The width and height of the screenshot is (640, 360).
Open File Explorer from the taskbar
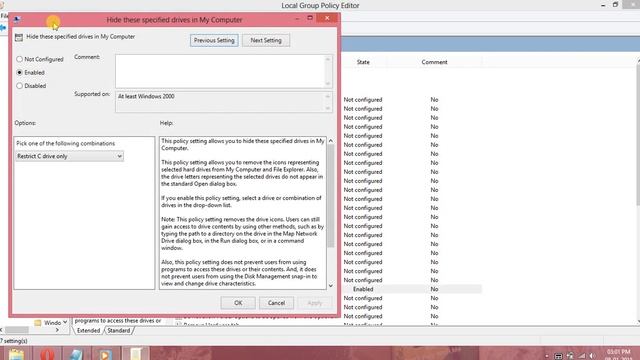point(16,354)
